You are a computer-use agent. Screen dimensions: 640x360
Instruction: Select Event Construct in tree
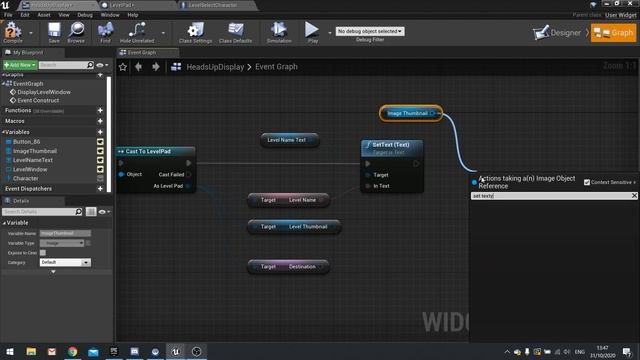click(38, 100)
